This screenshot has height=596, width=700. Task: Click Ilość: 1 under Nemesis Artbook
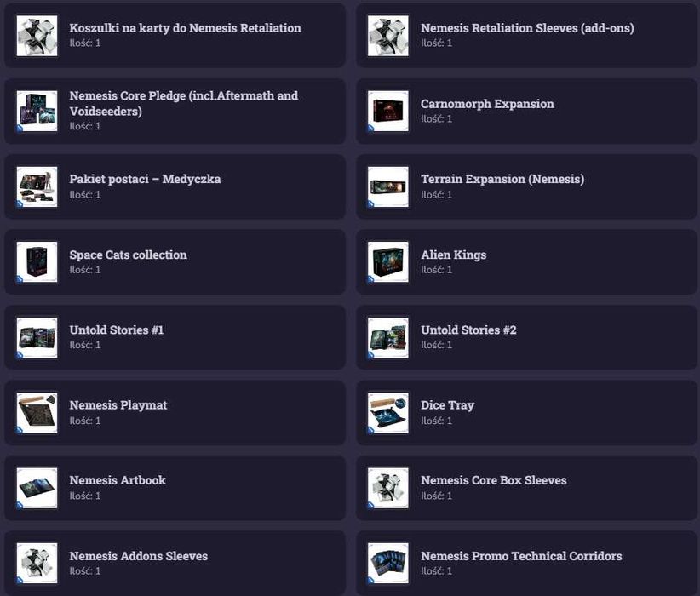85,496
